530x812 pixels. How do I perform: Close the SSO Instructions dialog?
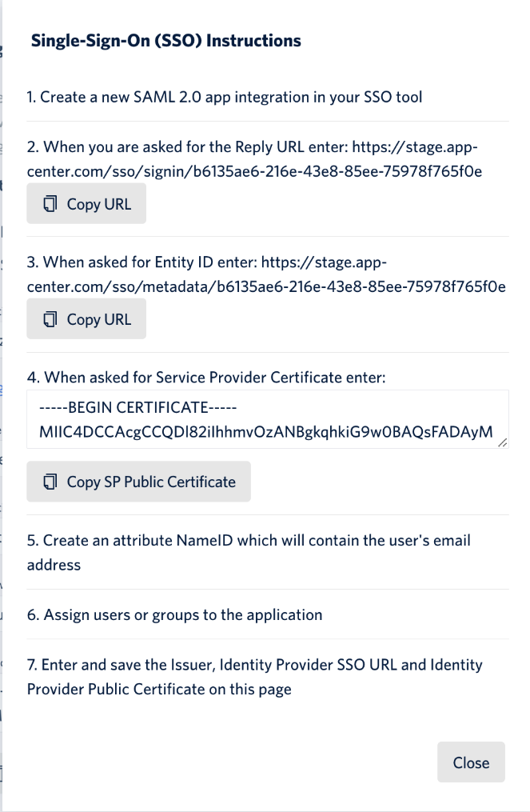pyautogui.click(x=471, y=762)
